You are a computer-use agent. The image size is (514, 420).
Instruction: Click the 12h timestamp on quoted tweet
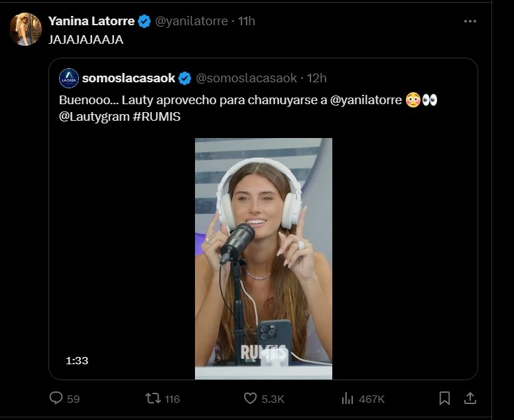point(318,78)
